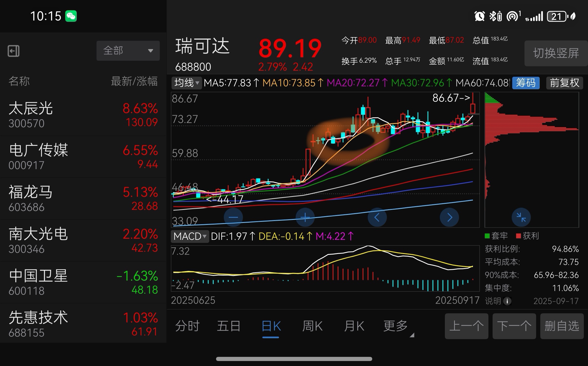Go to next stock with 下一个
Screen dimensions: 588x366
514,326
